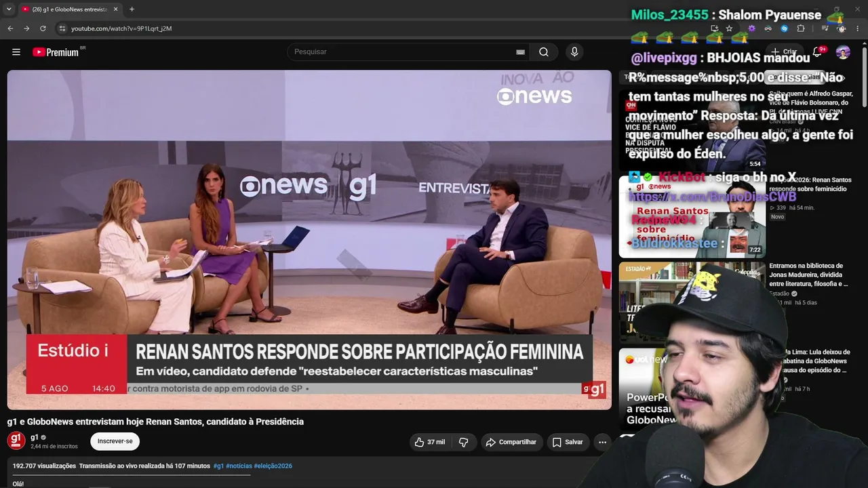Open notifications bell with 9+ badge

tap(818, 52)
